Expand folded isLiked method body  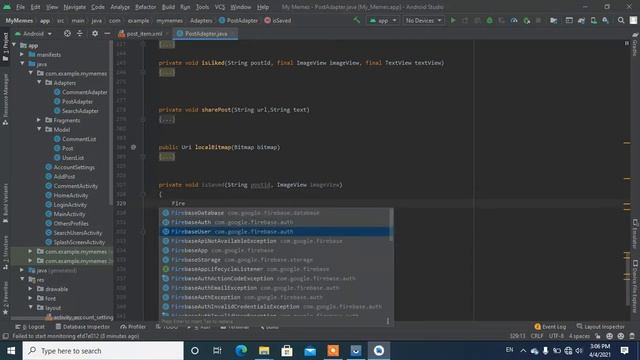click(167, 72)
